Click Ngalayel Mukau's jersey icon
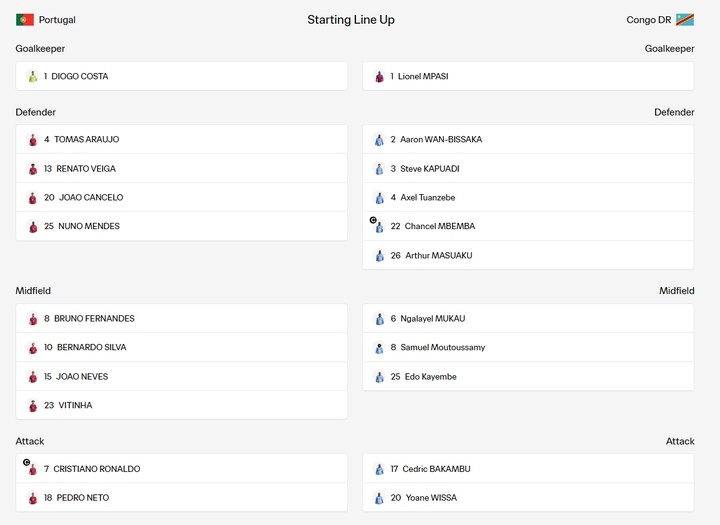Viewport: 720px width, 525px height. (379, 319)
